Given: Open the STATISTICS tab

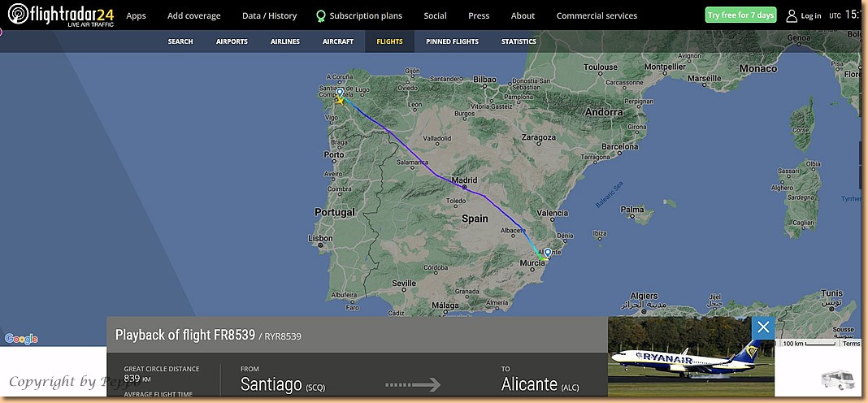Looking at the screenshot, I should click(519, 41).
